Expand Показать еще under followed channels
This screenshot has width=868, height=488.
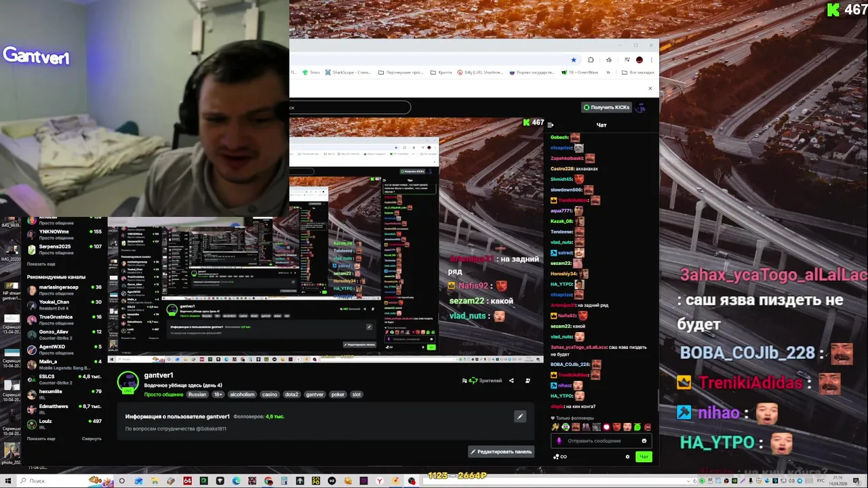coord(41,264)
